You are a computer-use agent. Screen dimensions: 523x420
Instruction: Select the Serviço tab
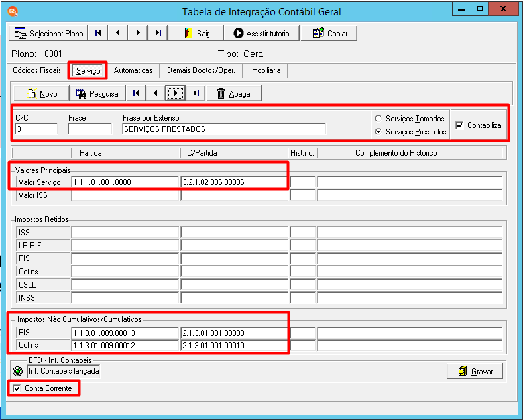[88, 71]
